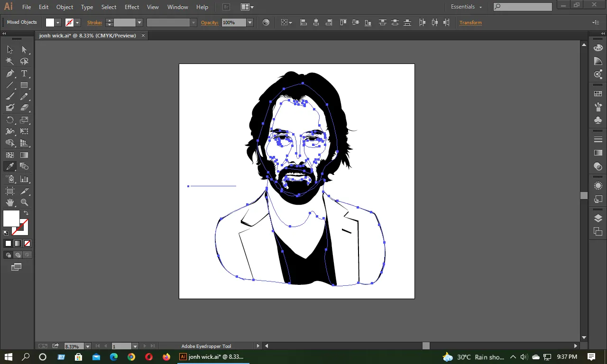Enable Draw Behind mode
The image size is (607, 364).
(18, 255)
